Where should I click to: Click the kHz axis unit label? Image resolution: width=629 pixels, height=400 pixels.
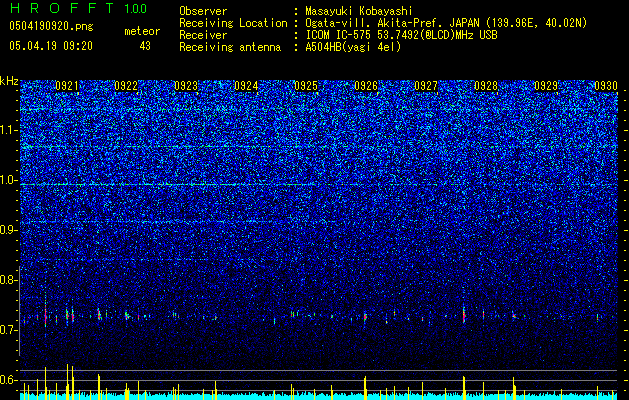tap(9, 81)
